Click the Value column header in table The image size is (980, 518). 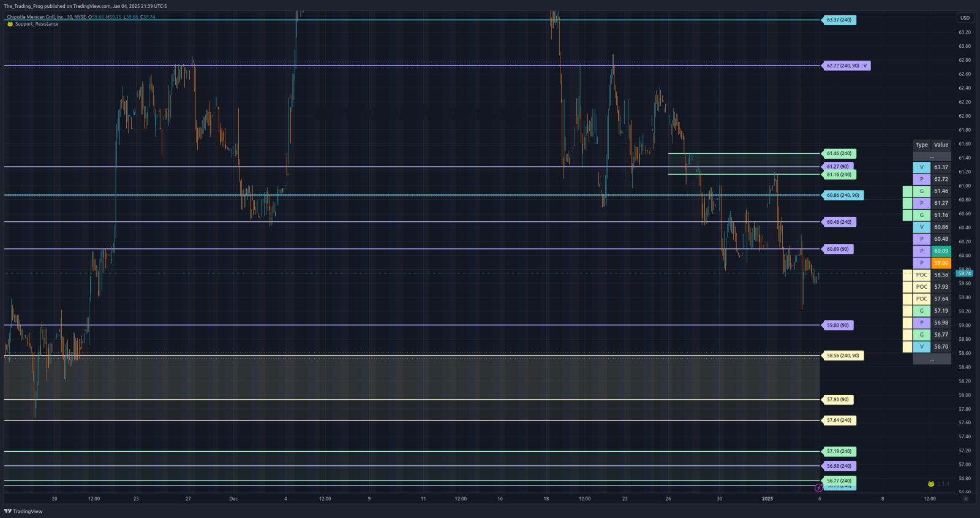(x=941, y=145)
